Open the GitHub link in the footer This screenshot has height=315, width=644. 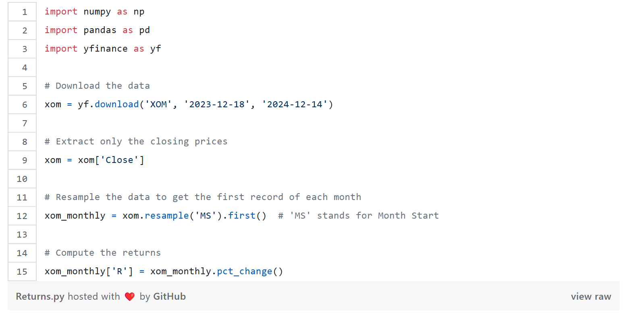pyautogui.click(x=169, y=297)
